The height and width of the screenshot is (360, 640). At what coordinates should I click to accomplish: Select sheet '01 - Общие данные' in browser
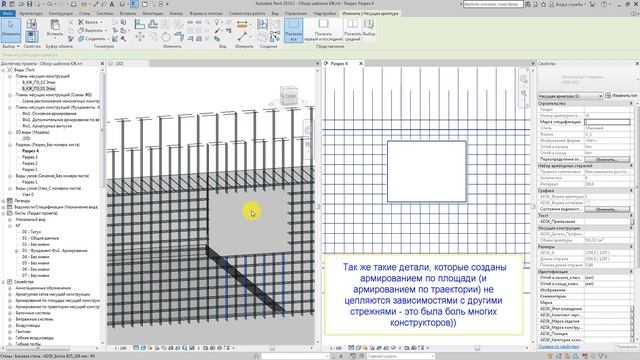pyautogui.click(x=40, y=238)
